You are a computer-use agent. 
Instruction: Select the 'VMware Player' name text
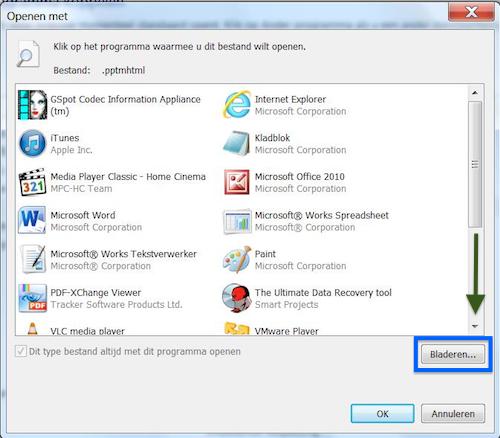pos(287,331)
